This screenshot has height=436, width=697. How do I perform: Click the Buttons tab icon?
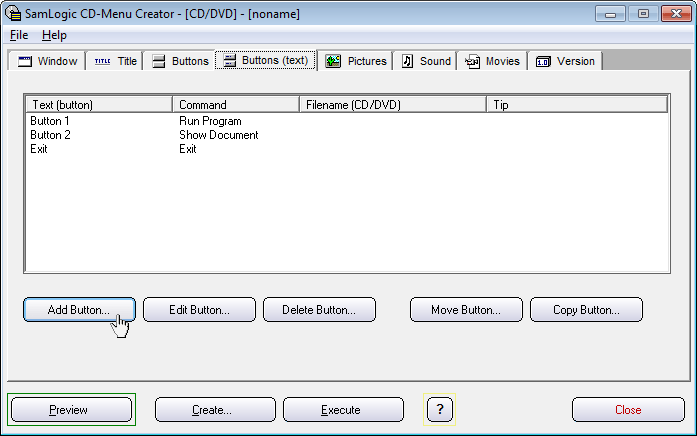tap(159, 61)
